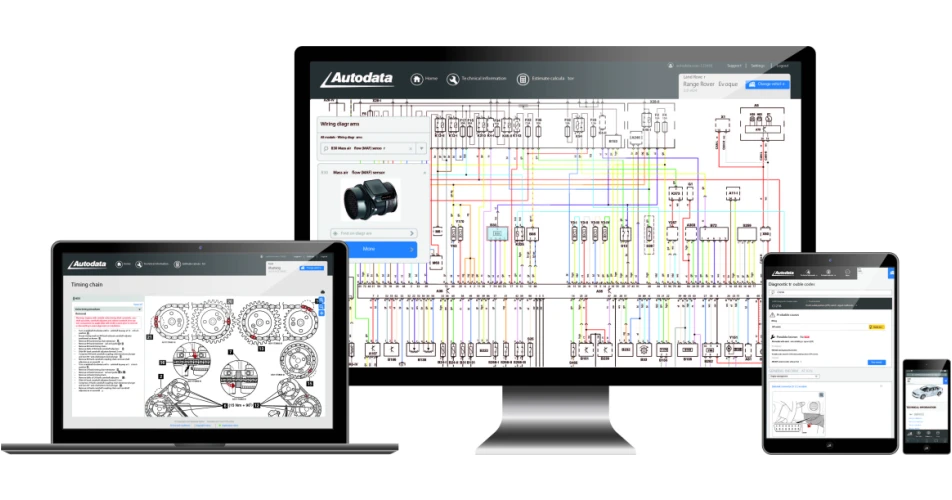Open Technical information icon on tablet header

tap(808, 273)
